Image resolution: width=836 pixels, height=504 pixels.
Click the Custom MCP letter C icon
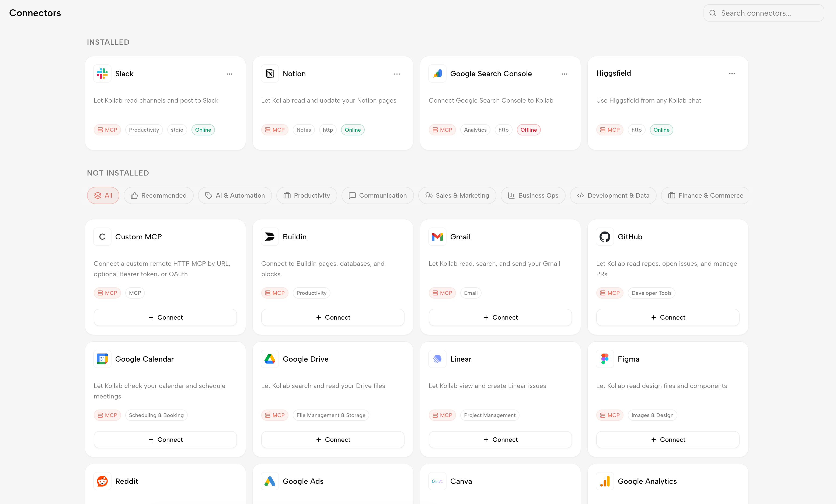(x=102, y=236)
